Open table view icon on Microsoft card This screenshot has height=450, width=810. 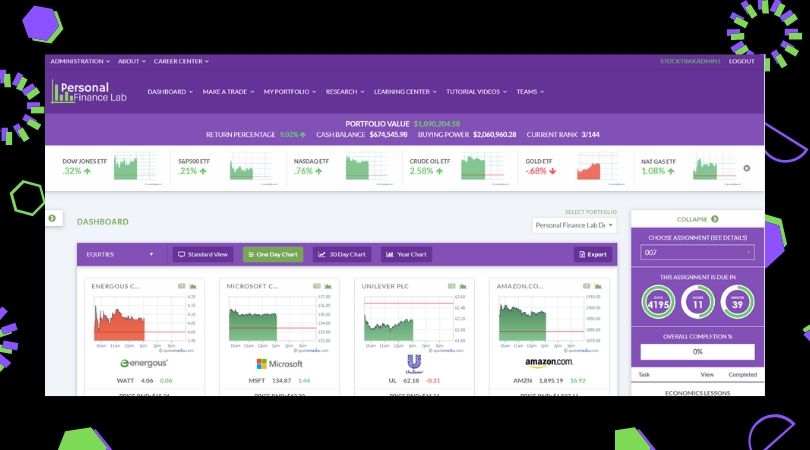click(x=317, y=286)
